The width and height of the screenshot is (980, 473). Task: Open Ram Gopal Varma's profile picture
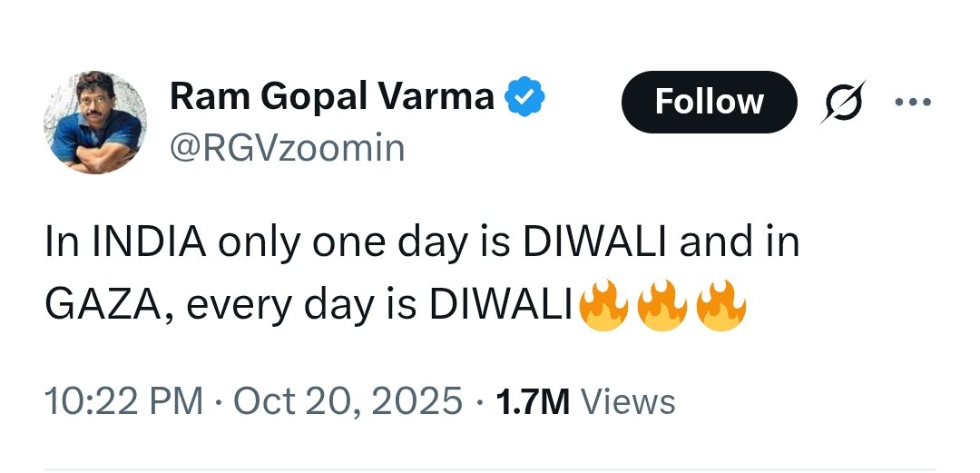point(95,122)
